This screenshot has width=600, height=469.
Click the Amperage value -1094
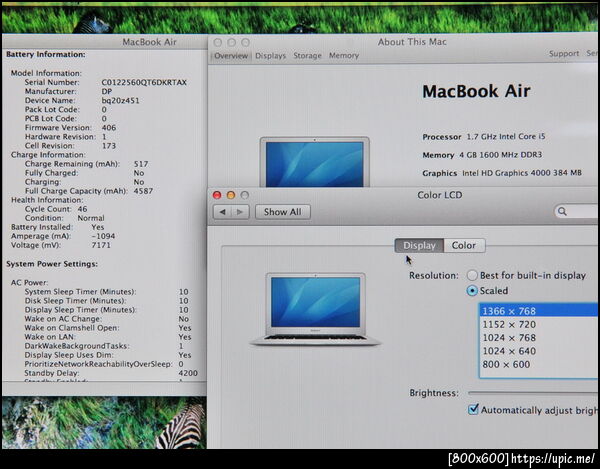[103, 236]
